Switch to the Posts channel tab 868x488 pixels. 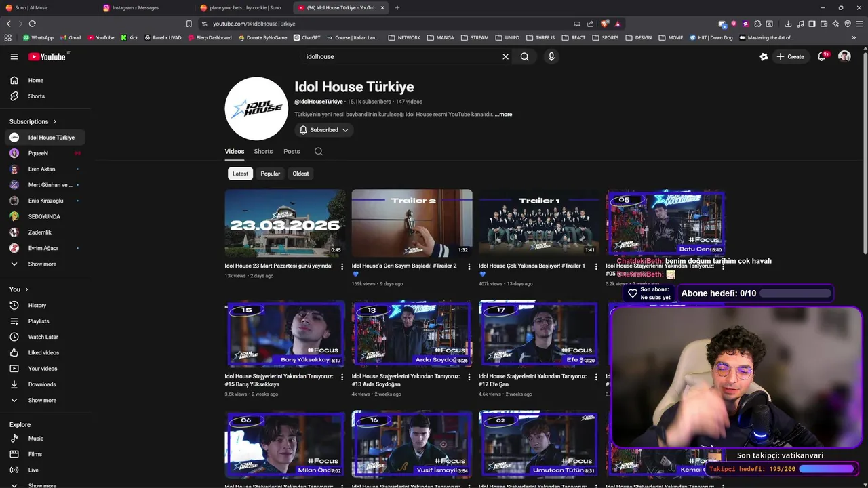292,151
